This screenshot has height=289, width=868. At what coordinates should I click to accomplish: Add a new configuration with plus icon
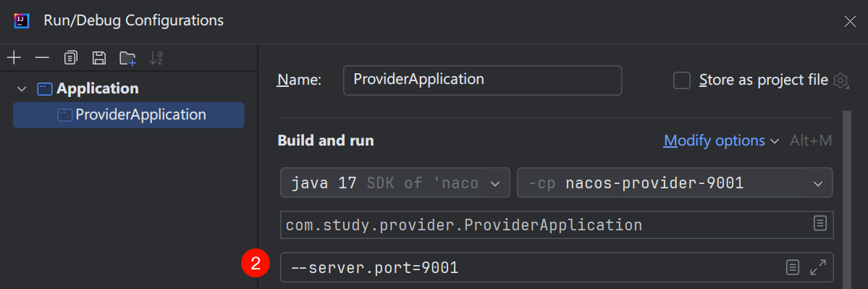coord(14,57)
